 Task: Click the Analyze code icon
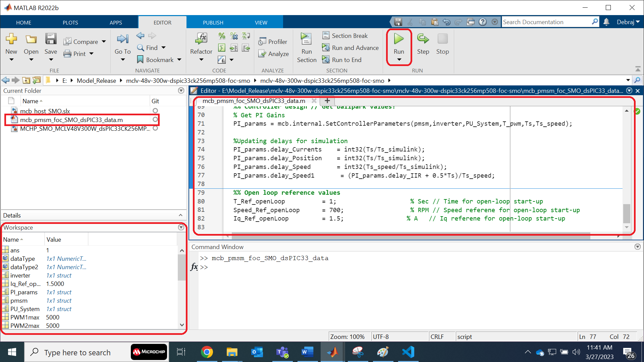[273, 54]
